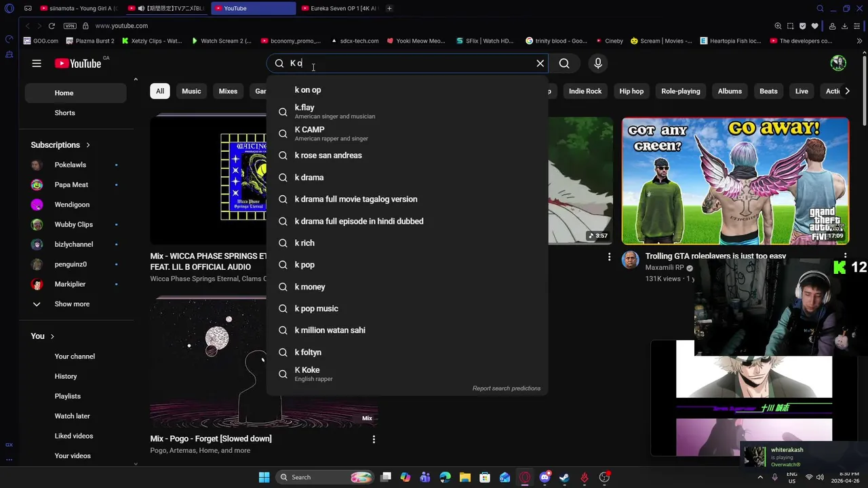This screenshot has height=488, width=868.
Task: Expand 'Show more' subscriptions
Action: point(75,304)
